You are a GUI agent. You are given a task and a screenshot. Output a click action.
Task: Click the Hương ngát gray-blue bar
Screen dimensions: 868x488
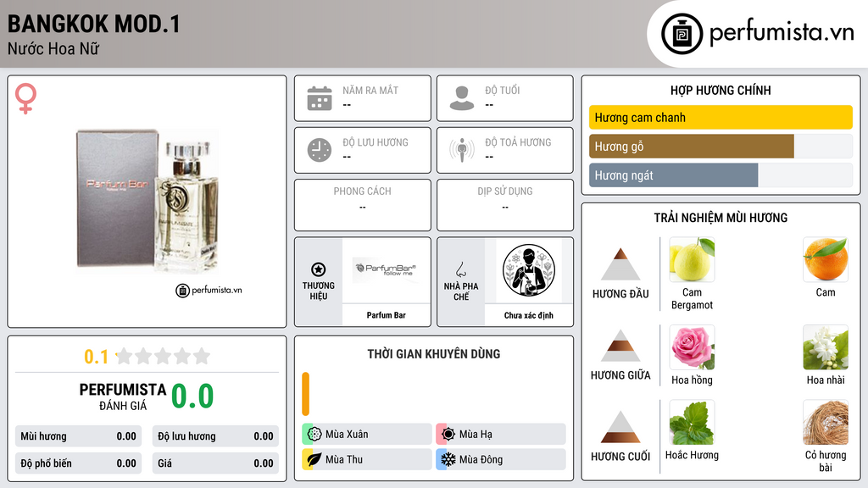[673, 175]
